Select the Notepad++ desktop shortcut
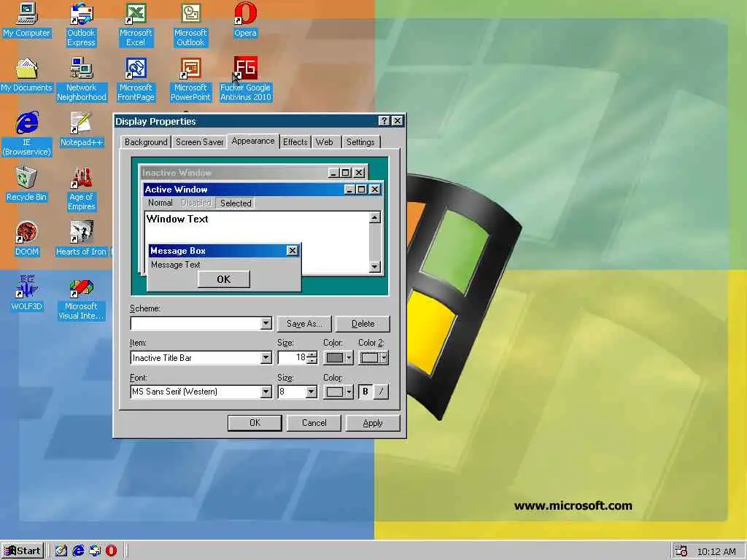The width and height of the screenshot is (747, 560). [82, 130]
